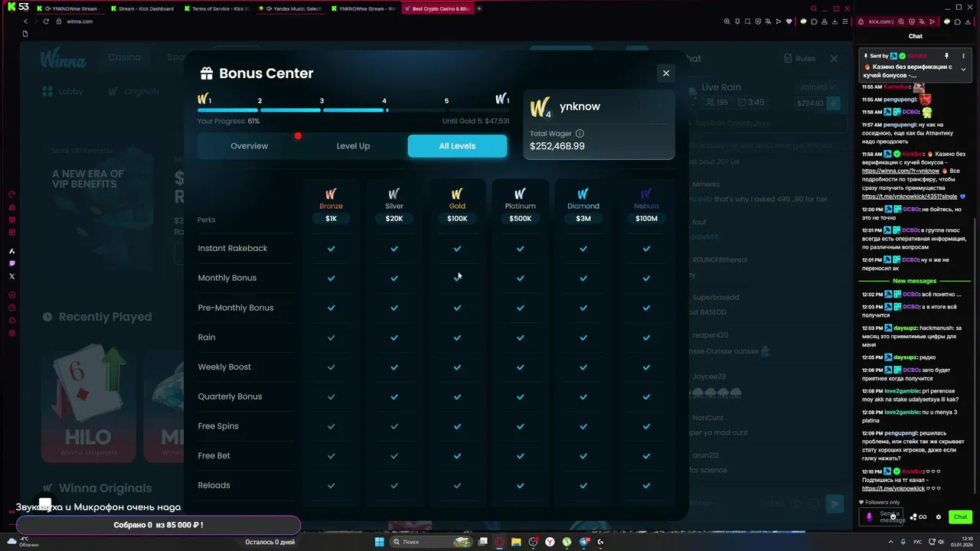Switch to Yandex Music browser tab
Image resolution: width=980 pixels, height=551 pixels.
pos(289,8)
